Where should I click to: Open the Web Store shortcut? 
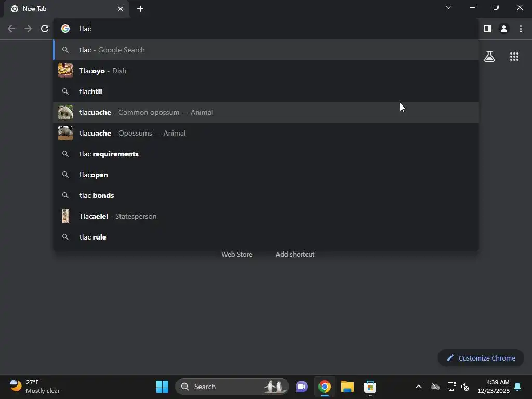tap(237, 255)
